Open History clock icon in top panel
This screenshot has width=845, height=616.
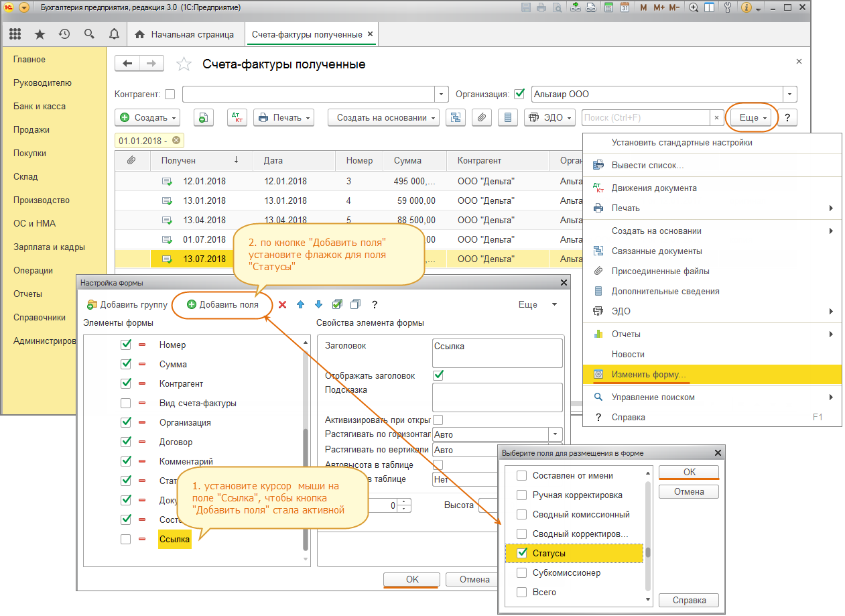[x=64, y=34]
